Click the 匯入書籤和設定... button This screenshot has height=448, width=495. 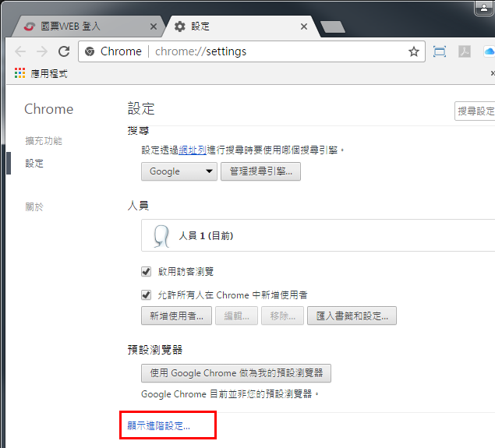(x=352, y=316)
